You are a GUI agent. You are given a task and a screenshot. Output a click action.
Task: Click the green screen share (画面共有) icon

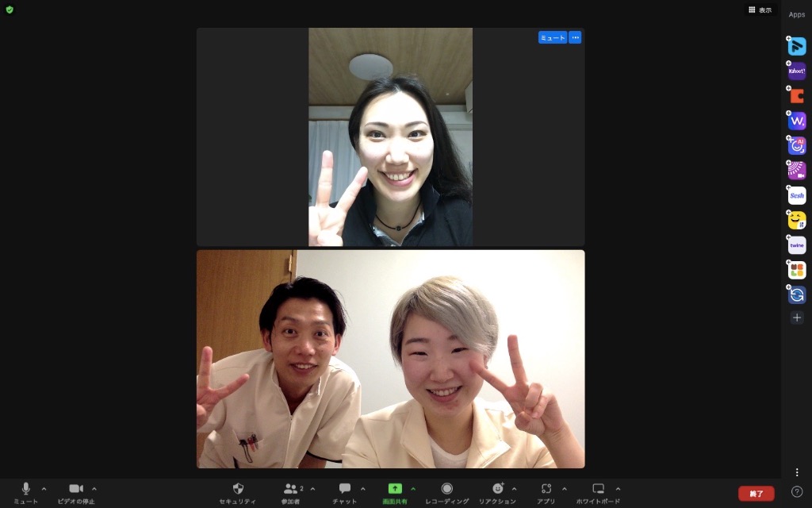395,489
